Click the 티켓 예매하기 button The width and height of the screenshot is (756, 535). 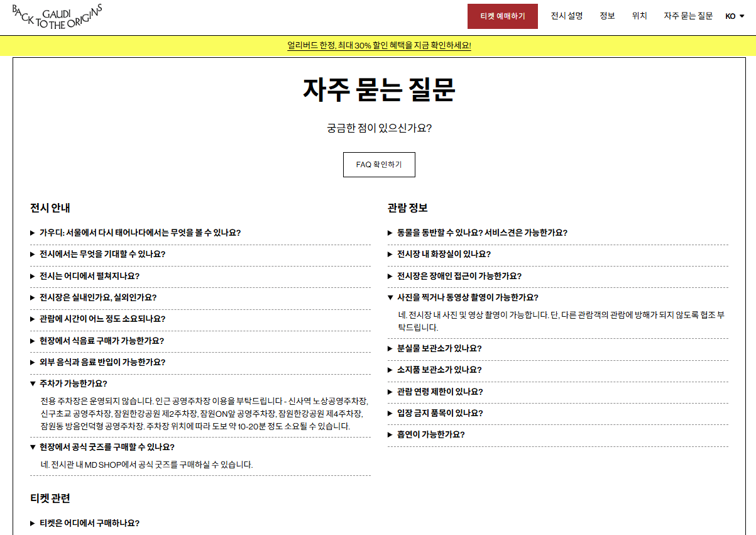[502, 16]
